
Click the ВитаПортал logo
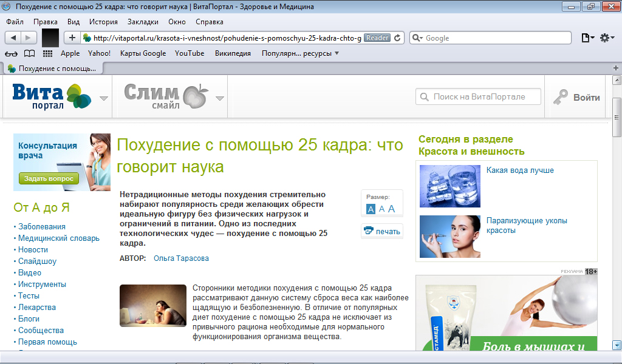[52, 96]
